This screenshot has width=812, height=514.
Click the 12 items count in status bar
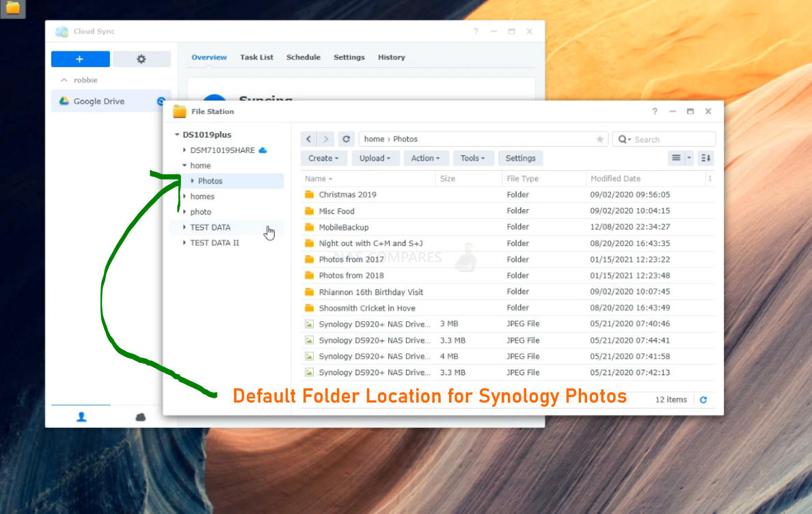click(671, 400)
